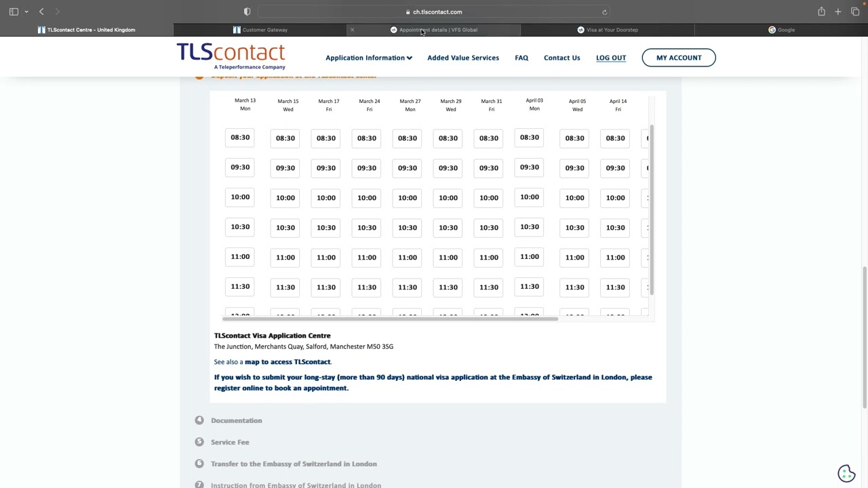Select 08:30 slot on March 24
868x488 pixels.
pyautogui.click(x=367, y=138)
